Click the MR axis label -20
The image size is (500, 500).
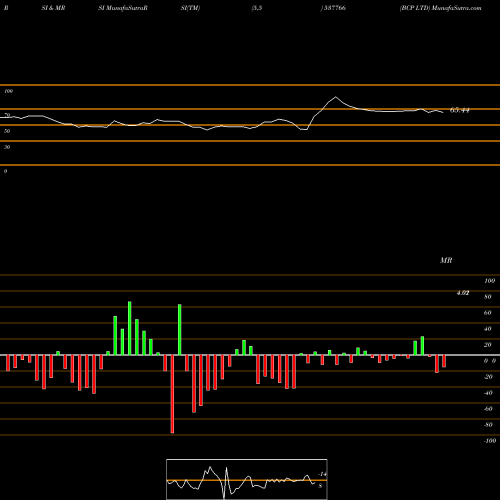(x=488, y=377)
